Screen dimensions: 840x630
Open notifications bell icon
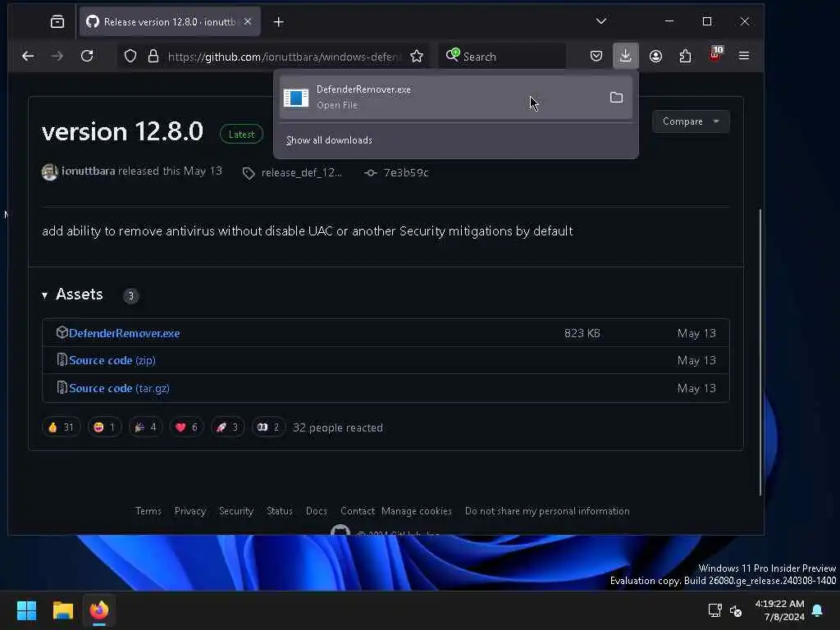coord(818,610)
